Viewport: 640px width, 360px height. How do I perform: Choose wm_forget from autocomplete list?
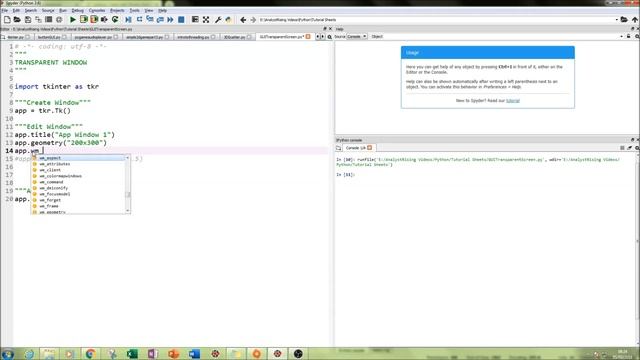click(x=79, y=200)
